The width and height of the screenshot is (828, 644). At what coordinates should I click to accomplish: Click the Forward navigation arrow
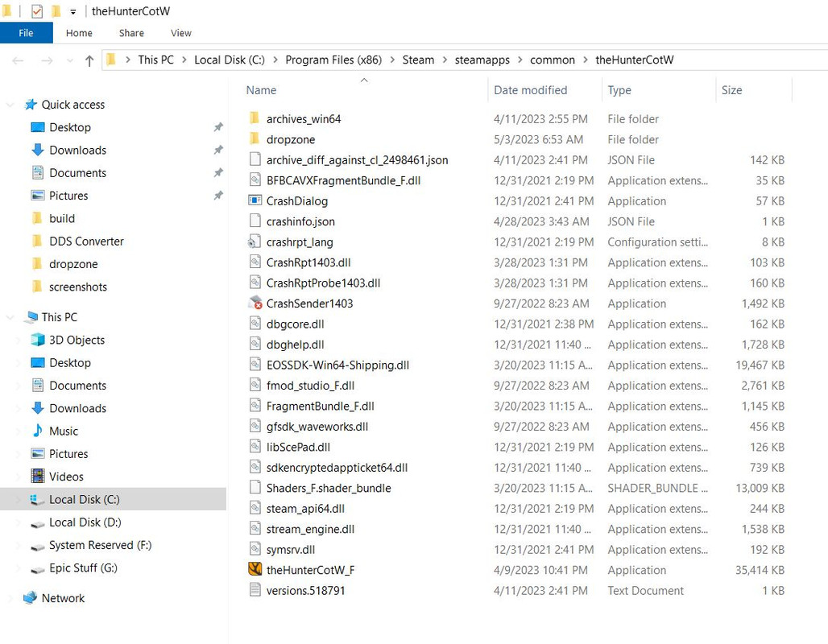click(x=47, y=60)
